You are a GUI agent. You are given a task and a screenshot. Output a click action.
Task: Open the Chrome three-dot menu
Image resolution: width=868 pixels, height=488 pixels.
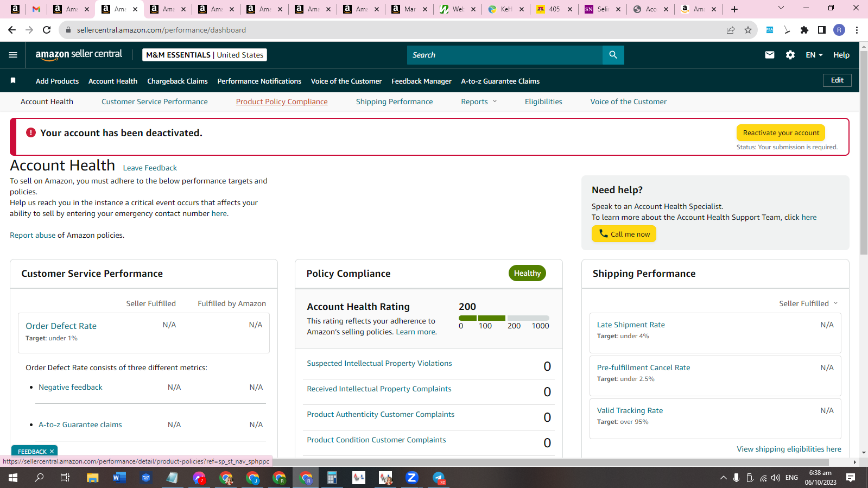857,30
